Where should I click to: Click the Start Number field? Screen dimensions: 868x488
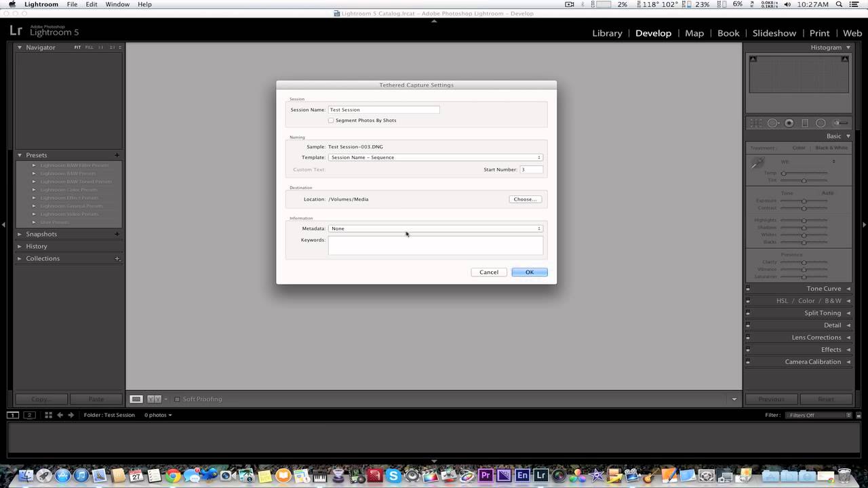click(531, 169)
